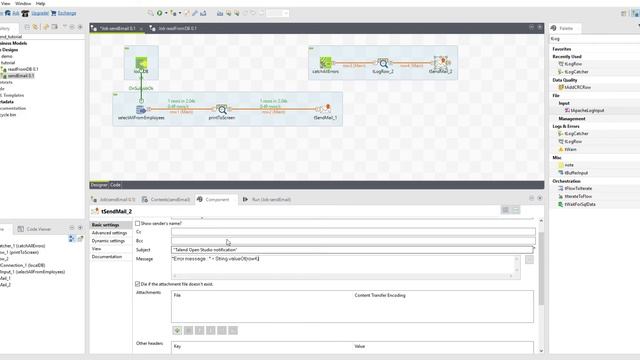Select the Dynamic settings section

pos(108,241)
